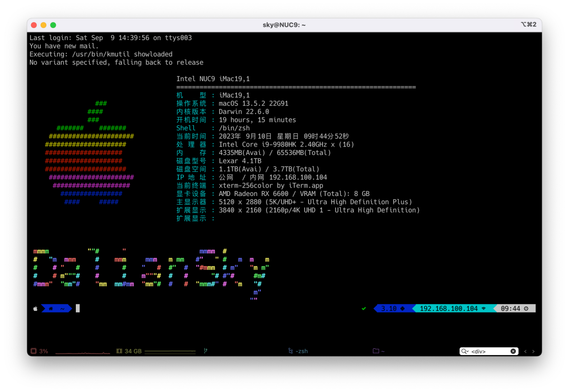Clear the search field with the x button

click(x=513, y=351)
